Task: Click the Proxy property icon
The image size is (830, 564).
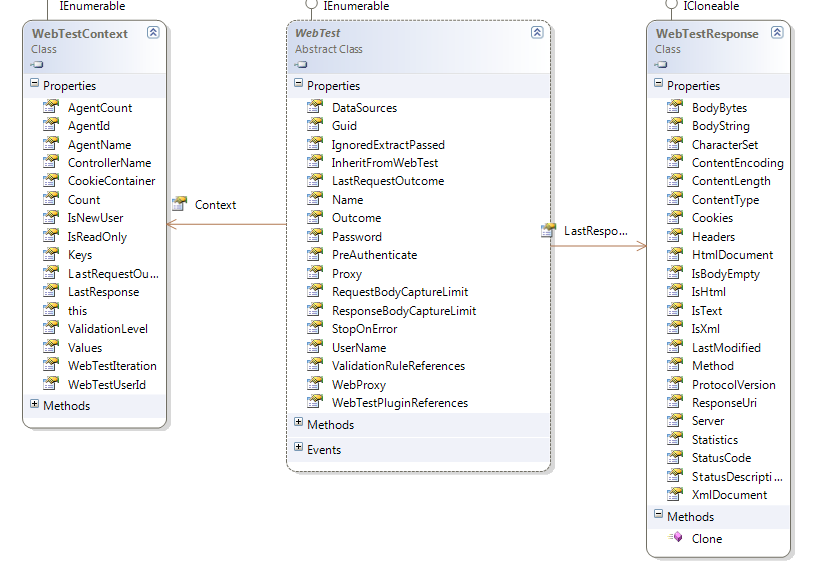Action: click(x=315, y=273)
